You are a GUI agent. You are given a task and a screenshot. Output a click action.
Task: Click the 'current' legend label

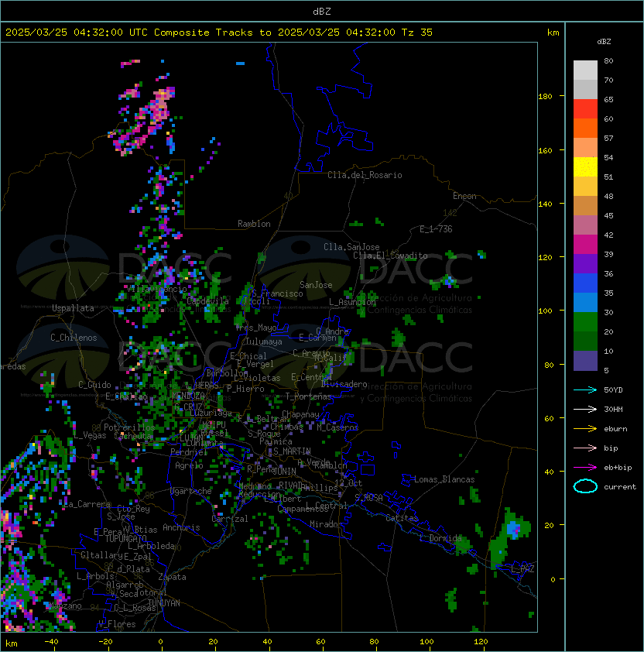620,486
